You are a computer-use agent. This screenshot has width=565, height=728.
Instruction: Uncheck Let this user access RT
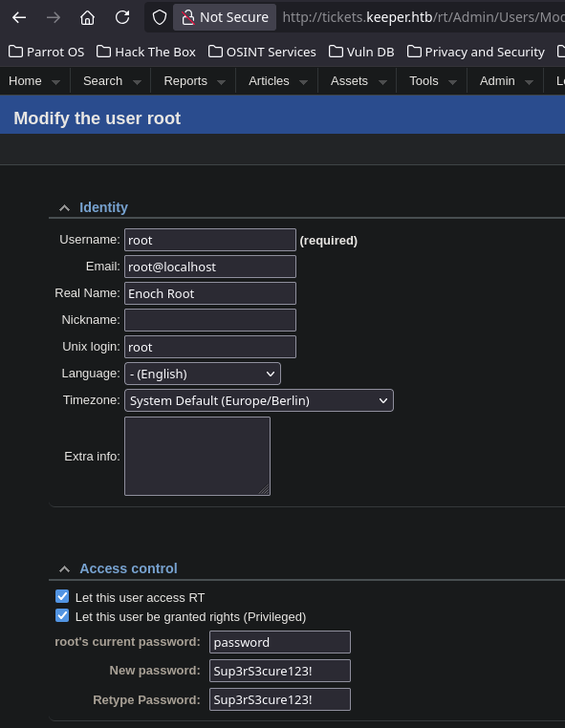pyautogui.click(x=62, y=596)
